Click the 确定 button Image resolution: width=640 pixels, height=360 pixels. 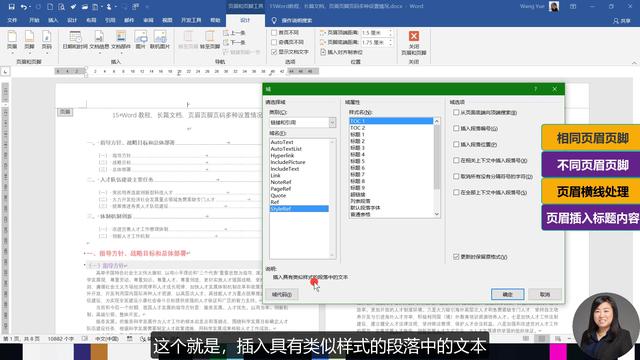(x=507, y=294)
